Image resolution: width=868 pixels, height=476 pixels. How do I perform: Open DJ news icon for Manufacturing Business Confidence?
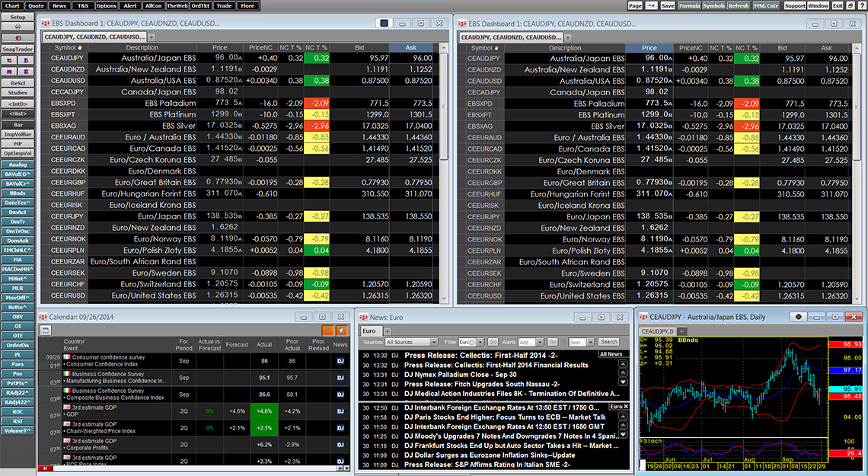[340, 378]
